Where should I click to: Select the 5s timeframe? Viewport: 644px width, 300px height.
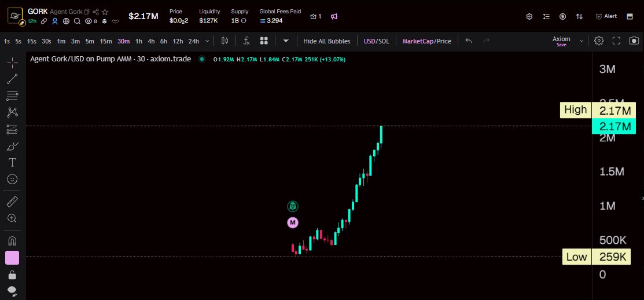[18, 41]
